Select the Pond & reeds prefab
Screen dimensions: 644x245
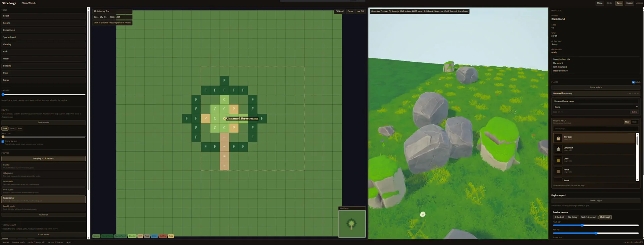tap(43, 207)
